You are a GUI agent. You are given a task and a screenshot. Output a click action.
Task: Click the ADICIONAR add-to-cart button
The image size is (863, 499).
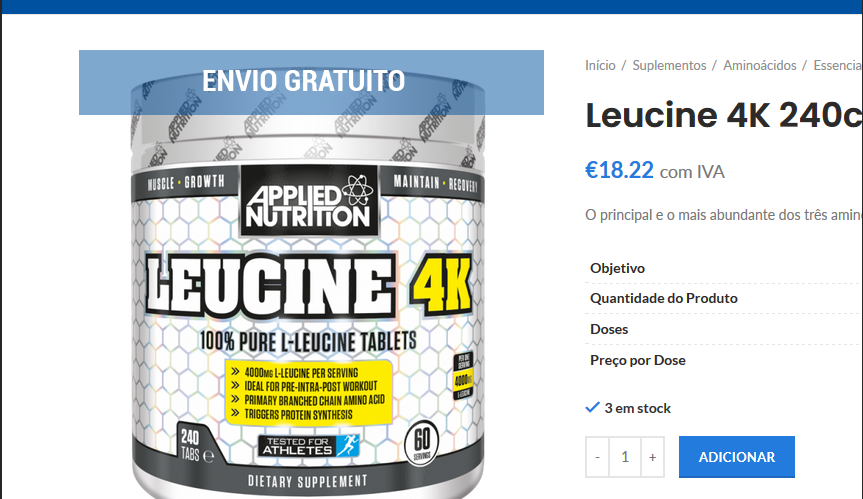click(x=736, y=457)
